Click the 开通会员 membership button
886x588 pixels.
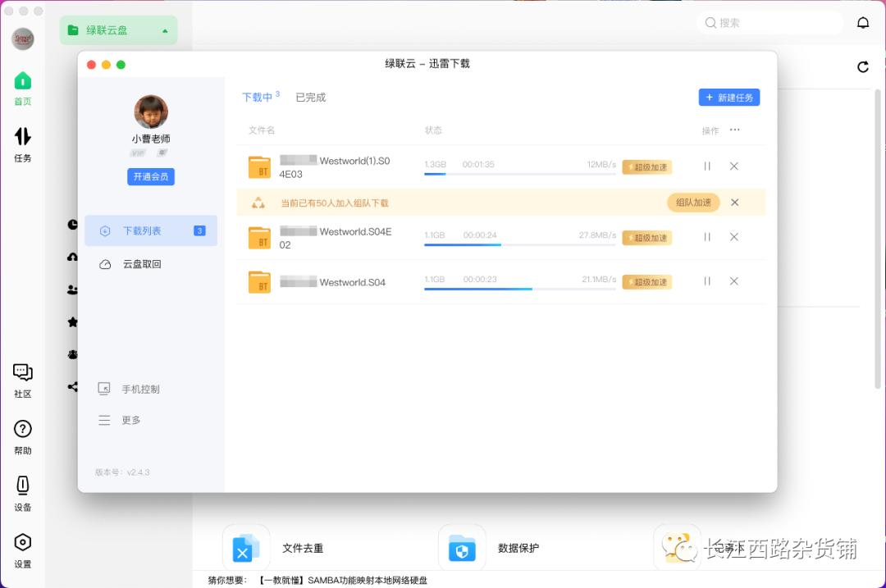[150, 176]
